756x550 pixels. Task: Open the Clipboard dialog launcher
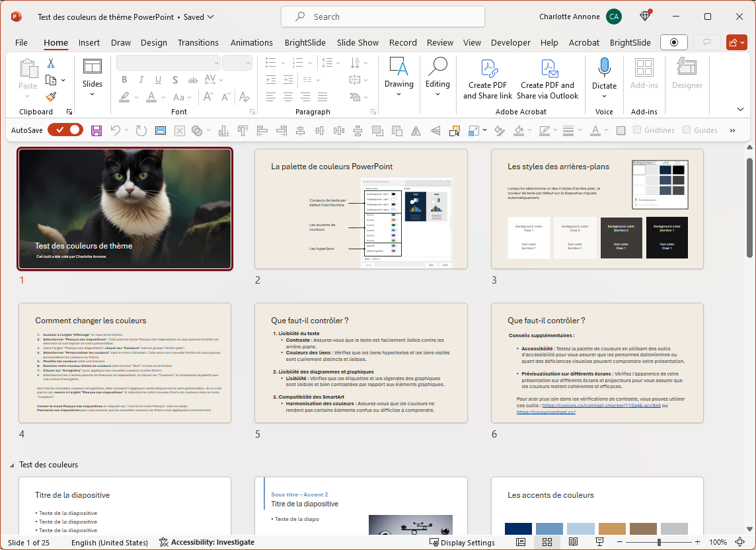[x=69, y=112]
